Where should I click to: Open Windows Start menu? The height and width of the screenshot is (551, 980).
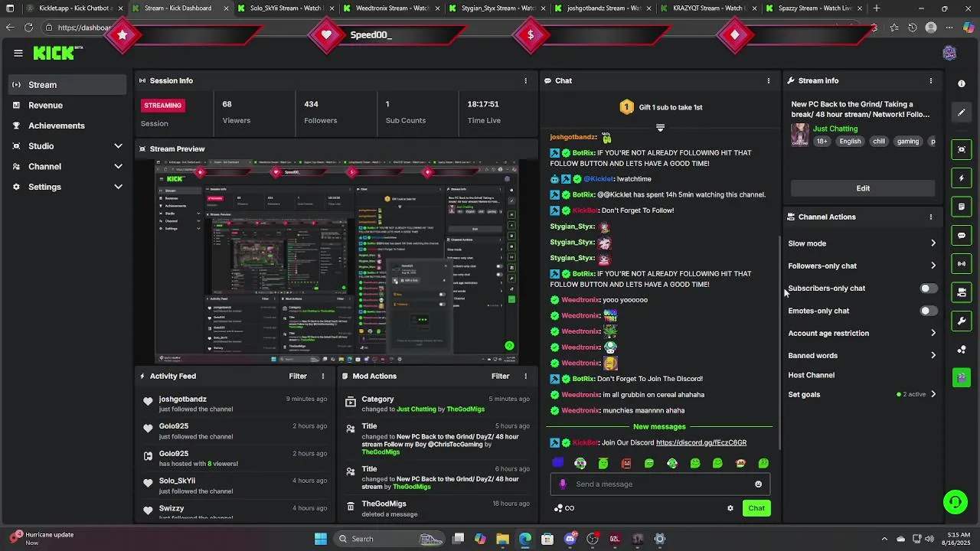tap(321, 539)
